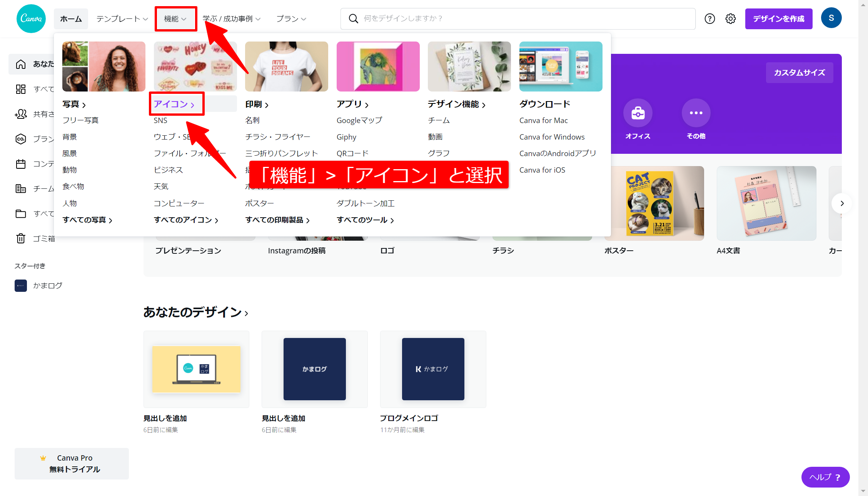
Task: Choose Canva for Mac entry
Action: [x=543, y=120]
